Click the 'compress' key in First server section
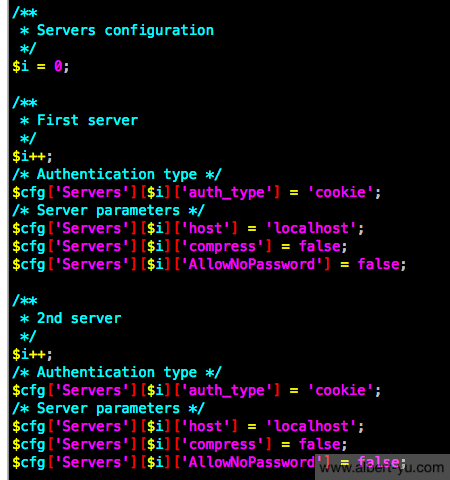This screenshot has height=480, width=450. point(222,247)
